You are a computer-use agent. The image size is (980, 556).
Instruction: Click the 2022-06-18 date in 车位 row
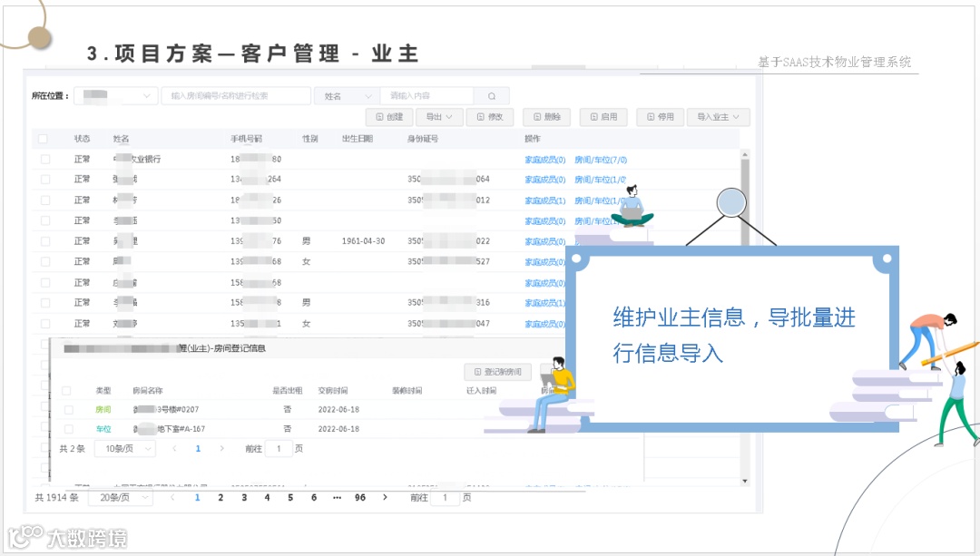338,429
